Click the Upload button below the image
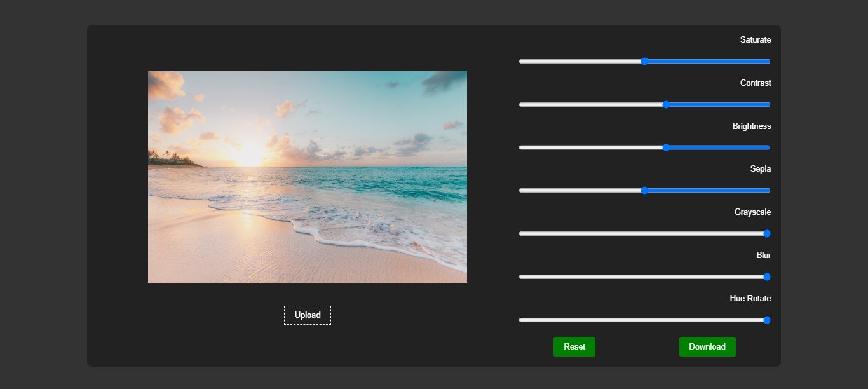 coord(308,315)
